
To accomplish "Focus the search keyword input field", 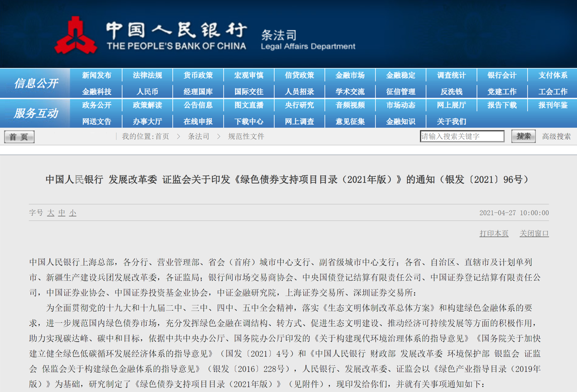I will pyautogui.click(x=462, y=136).
